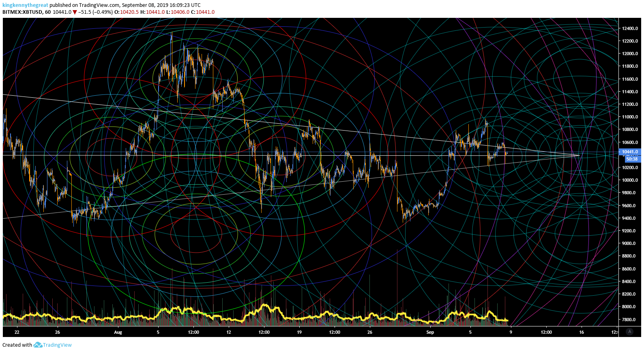Click the Aug label on time axis

click(118, 332)
